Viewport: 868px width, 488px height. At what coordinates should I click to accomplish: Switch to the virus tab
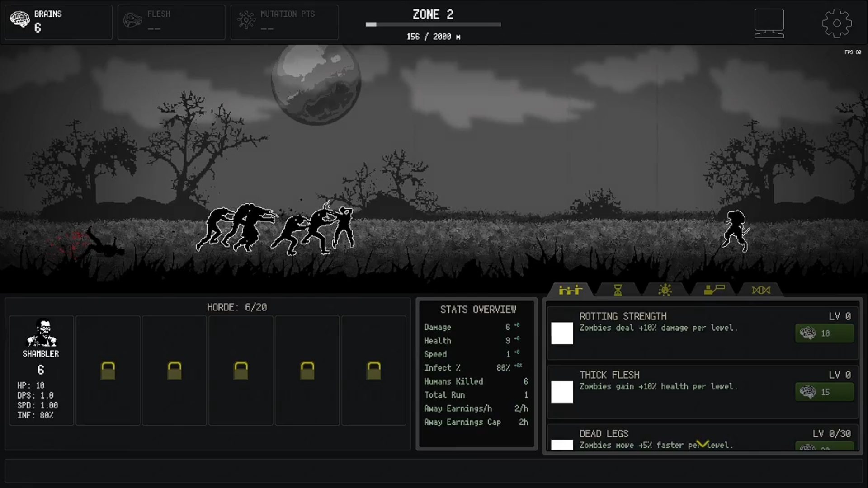coord(665,290)
